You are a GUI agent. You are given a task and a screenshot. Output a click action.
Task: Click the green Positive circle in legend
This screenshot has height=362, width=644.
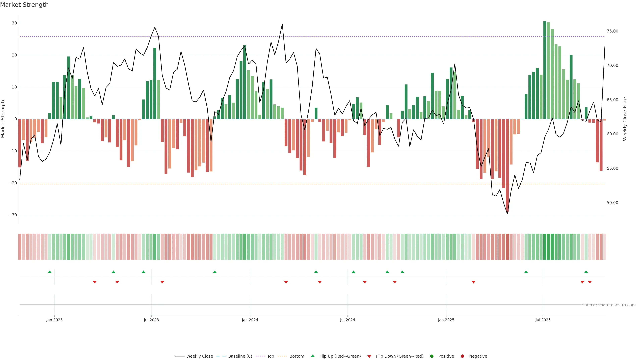432,356
